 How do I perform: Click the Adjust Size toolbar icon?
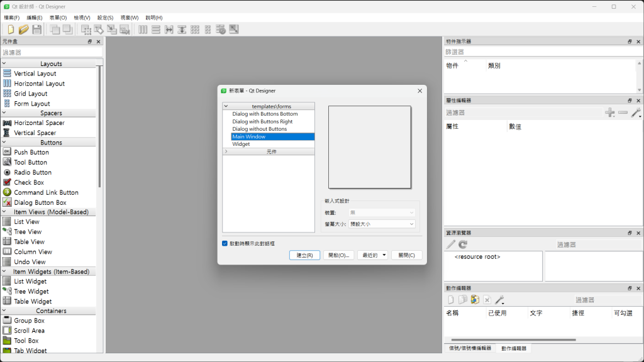pos(234,29)
